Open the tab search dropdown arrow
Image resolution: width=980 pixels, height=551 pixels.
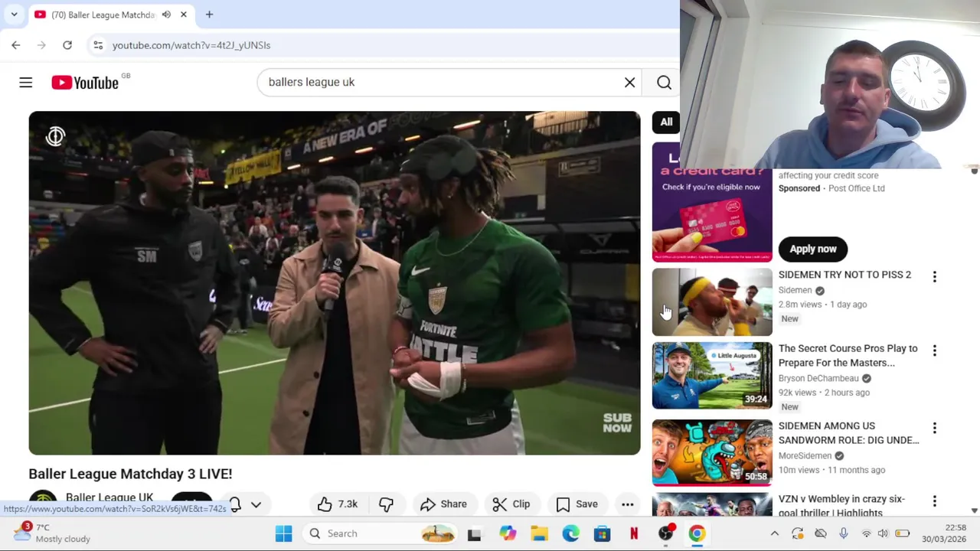pos(14,15)
